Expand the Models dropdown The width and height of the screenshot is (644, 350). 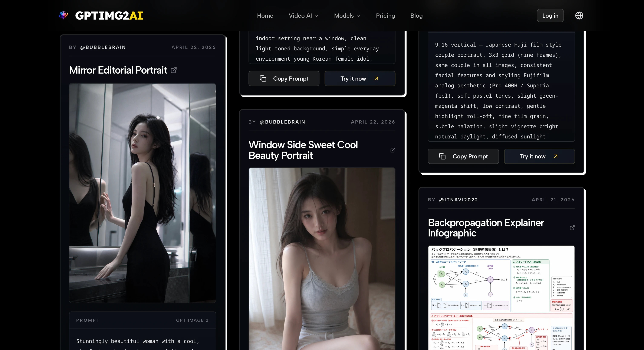[x=346, y=16]
